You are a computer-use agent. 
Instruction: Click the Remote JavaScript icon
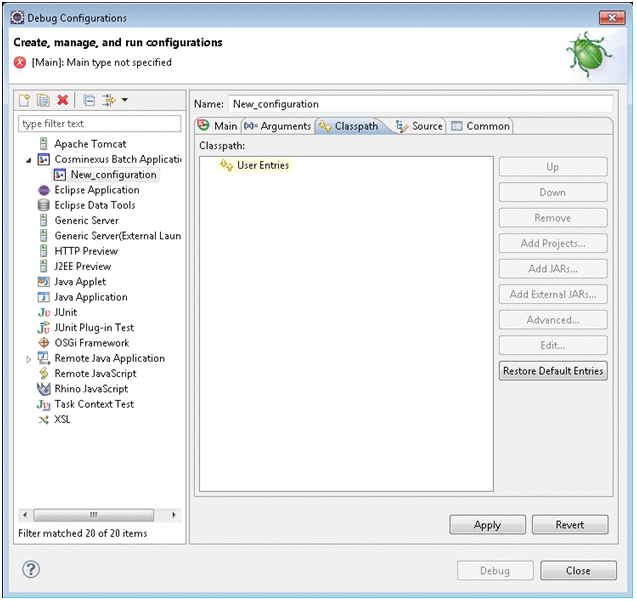coord(43,373)
